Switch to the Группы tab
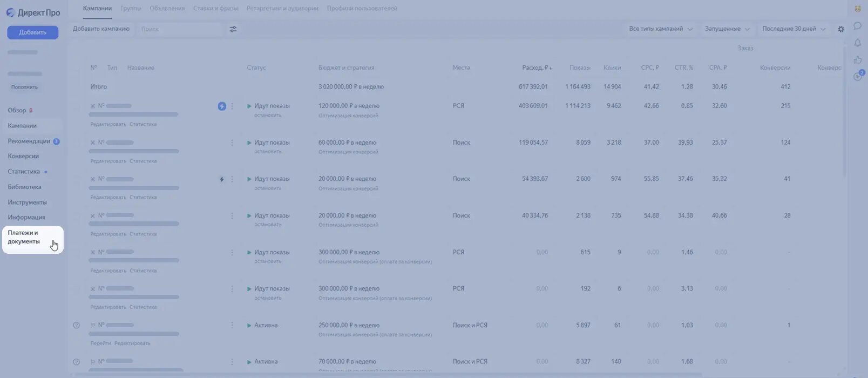 (131, 9)
